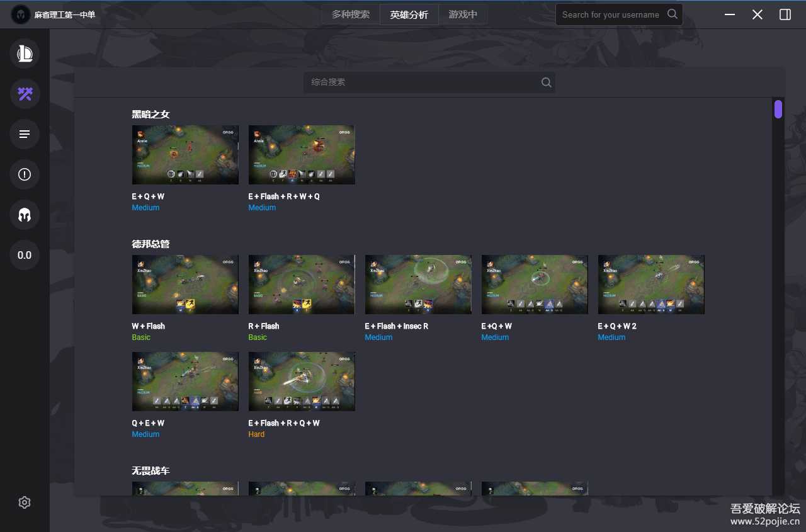Open the Annie E + Q + W combo thumbnail
The image size is (806, 532).
185,155
